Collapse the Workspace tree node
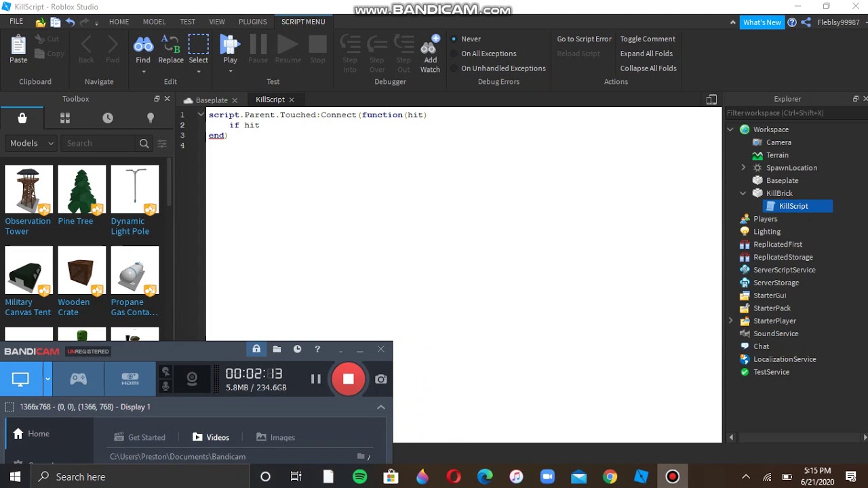The image size is (868, 488). [730, 129]
